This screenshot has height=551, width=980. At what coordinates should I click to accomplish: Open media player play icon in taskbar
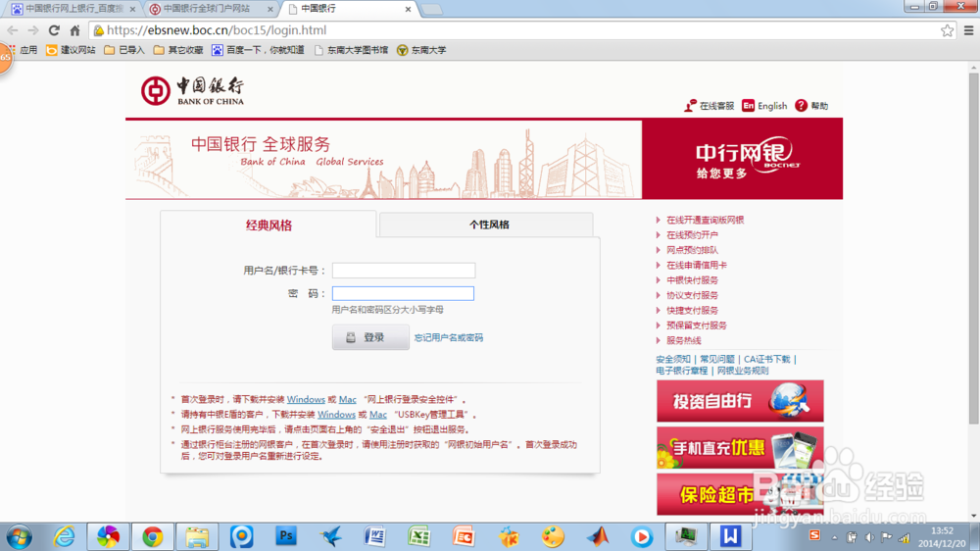(x=642, y=536)
